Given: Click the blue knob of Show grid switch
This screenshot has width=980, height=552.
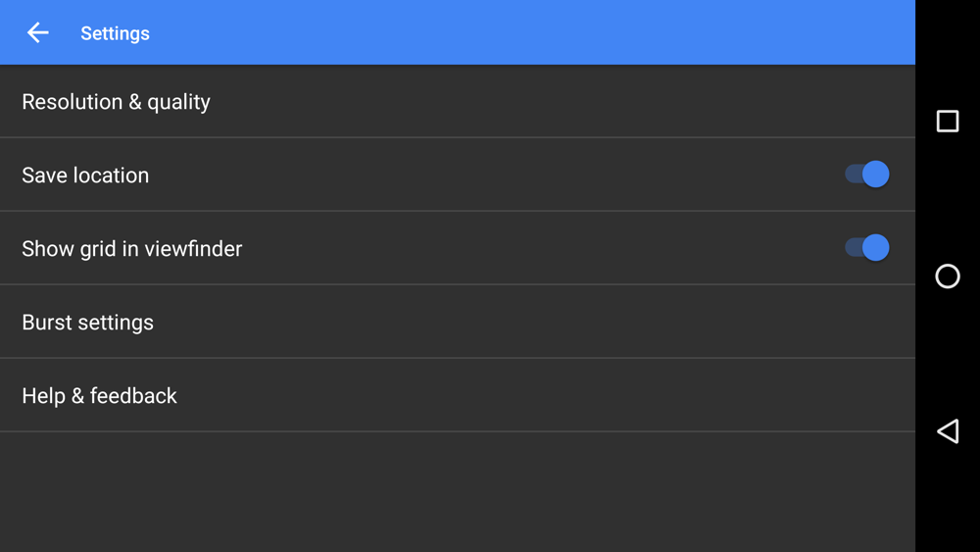Looking at the screenshot, I should (875, 248).
